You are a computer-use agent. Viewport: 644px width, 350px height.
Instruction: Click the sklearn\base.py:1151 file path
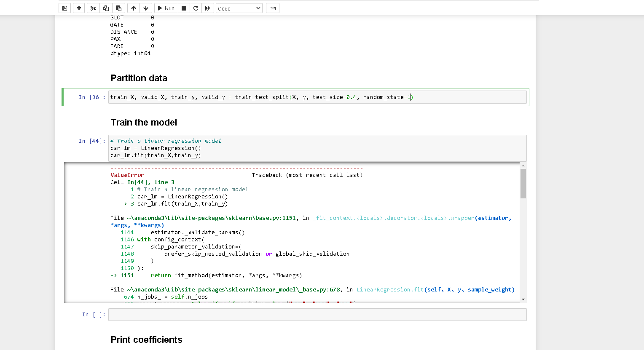[211, 218]
